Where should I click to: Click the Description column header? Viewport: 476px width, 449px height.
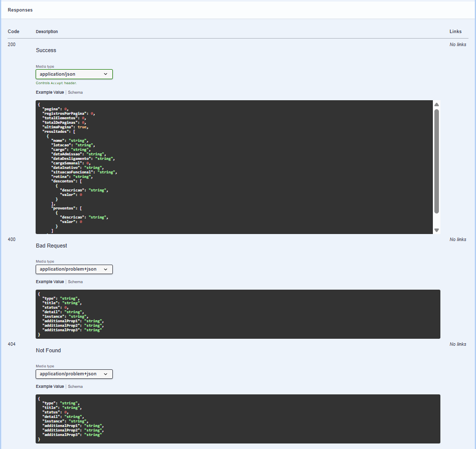pos(47,32)
